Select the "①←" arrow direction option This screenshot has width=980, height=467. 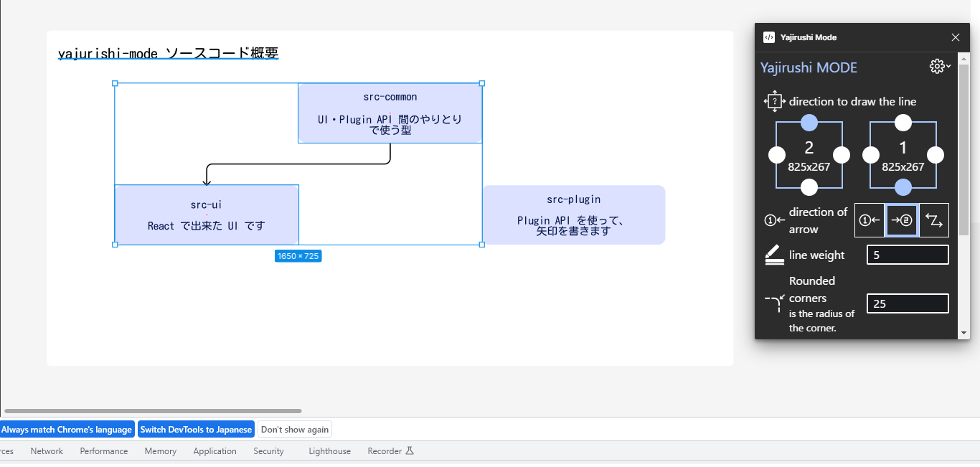pyautogui.click(x=870, y=220)
